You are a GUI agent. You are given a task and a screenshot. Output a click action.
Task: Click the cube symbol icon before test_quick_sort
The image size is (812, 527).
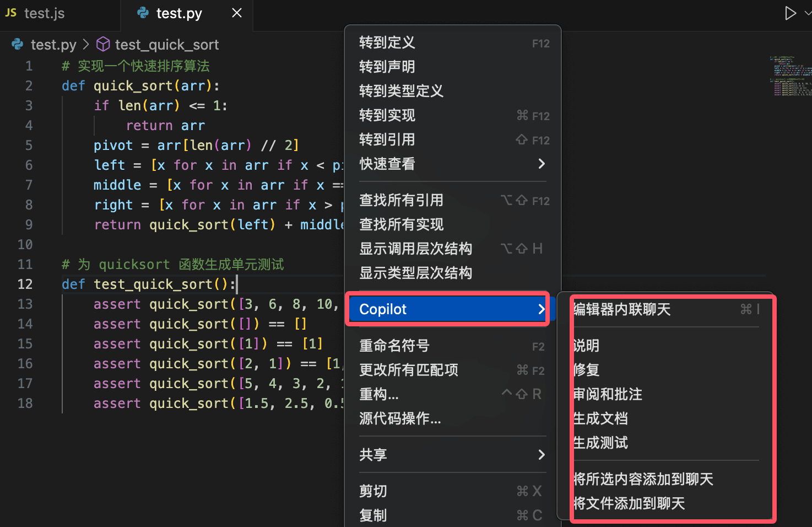(x=103, y=44)
